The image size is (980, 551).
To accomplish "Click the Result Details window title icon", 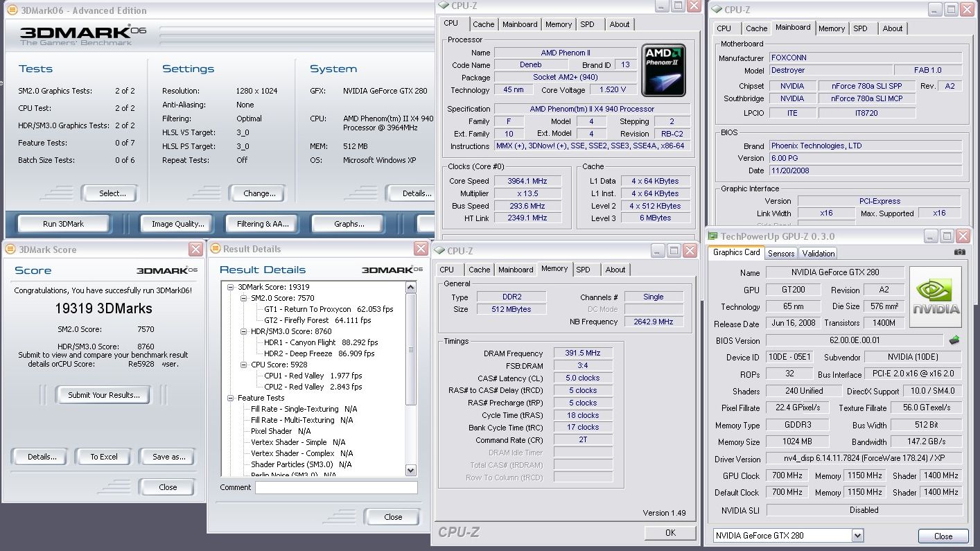I will (216, 249).
